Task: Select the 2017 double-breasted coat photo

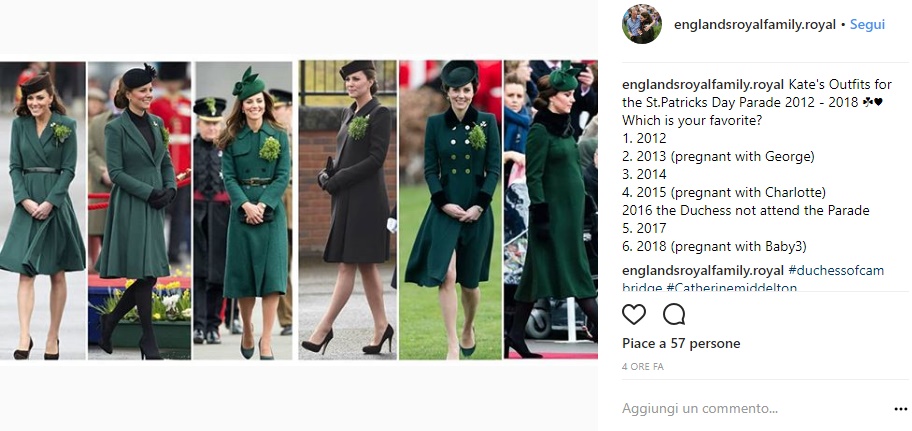Action: 450,210
